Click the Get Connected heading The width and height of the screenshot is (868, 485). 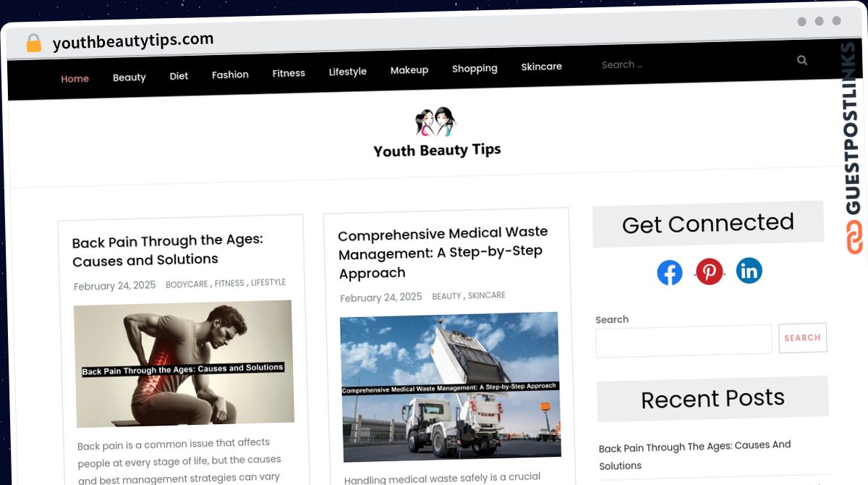(708, 224)
